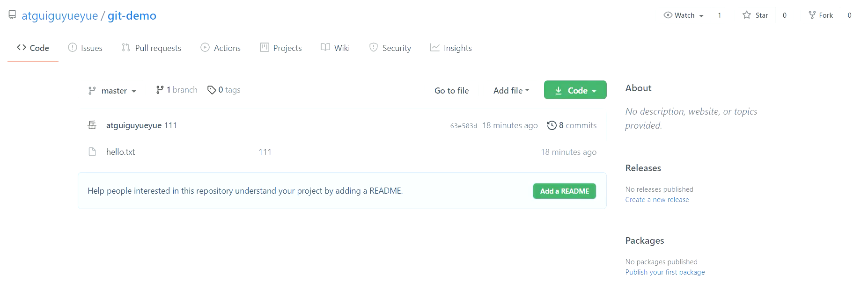Expand the green Code download dropdown
Viewport: 868px width, 283px height.
[575, 90]
